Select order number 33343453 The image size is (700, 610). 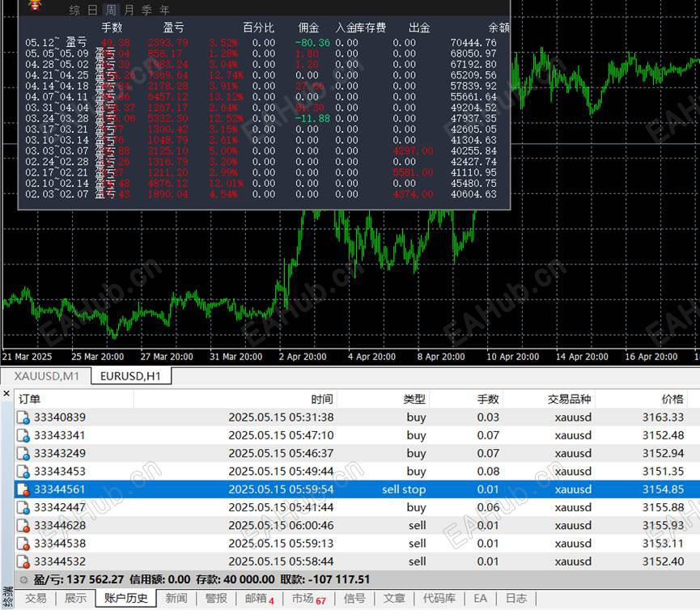[60, 472]
